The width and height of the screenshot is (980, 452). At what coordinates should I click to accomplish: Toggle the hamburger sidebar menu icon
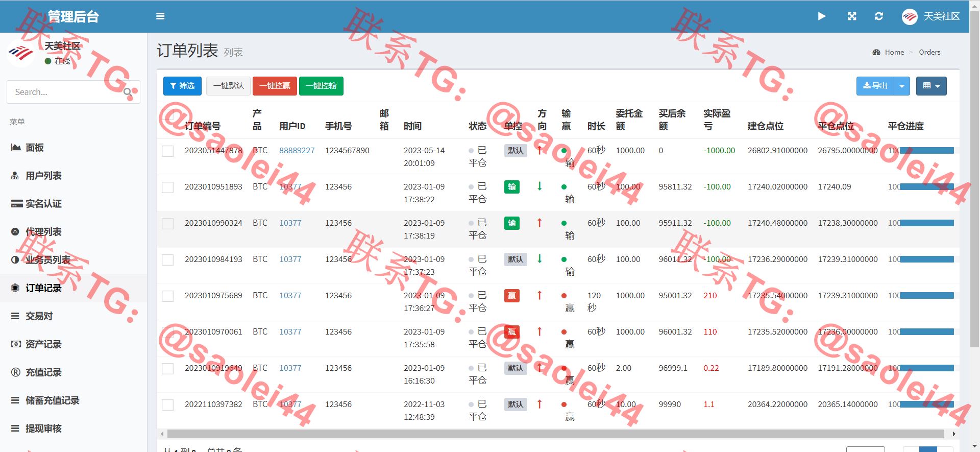click(x=160, y=16)
